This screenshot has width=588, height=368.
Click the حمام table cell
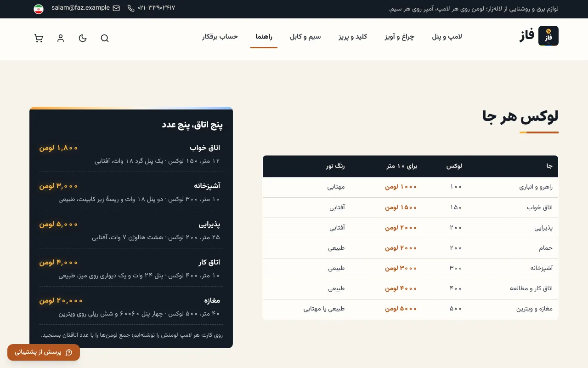546,248
